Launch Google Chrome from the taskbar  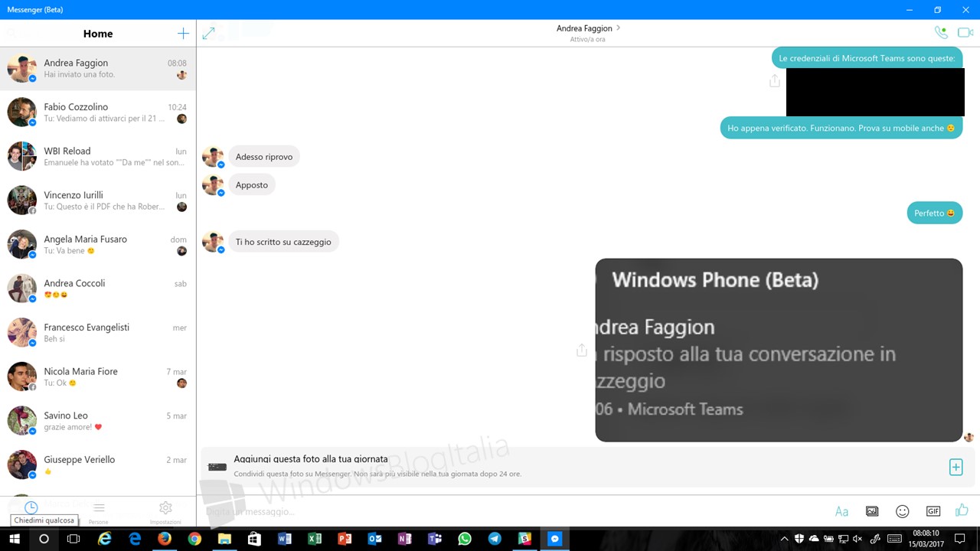(x=194, y=539)
